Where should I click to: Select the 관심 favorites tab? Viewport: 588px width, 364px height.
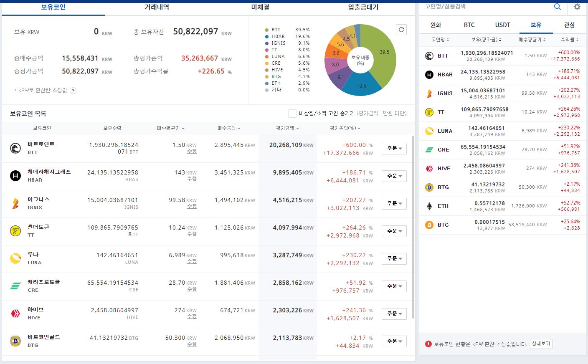click(x=570, y=25)
